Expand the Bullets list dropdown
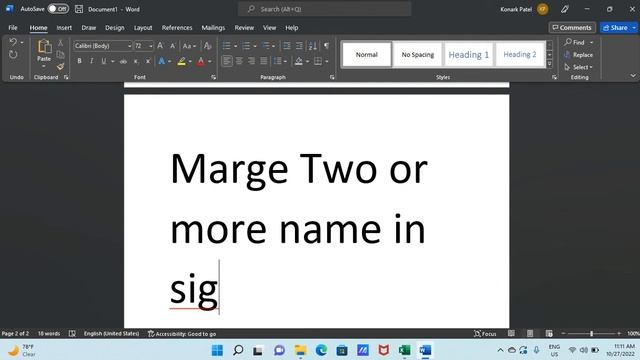 [236, 46]
